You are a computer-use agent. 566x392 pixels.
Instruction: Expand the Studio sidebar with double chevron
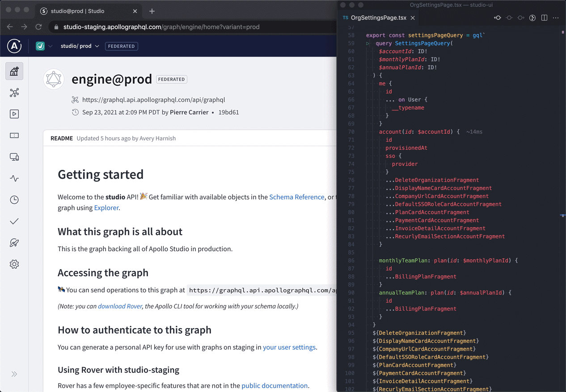tap(14, 374)
